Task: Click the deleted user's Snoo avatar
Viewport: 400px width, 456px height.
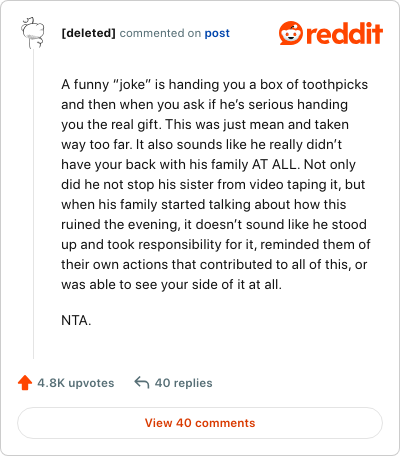Action: point(33,33)
